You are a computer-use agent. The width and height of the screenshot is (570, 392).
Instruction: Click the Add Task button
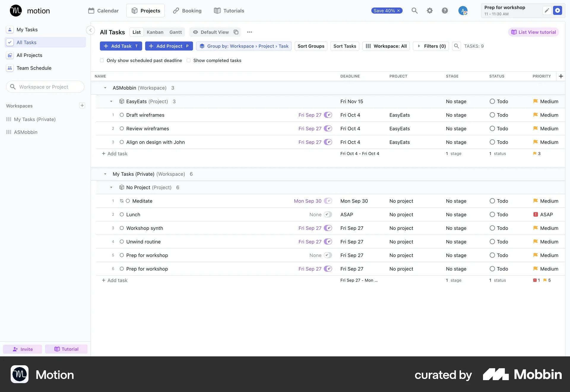(121, 46)
